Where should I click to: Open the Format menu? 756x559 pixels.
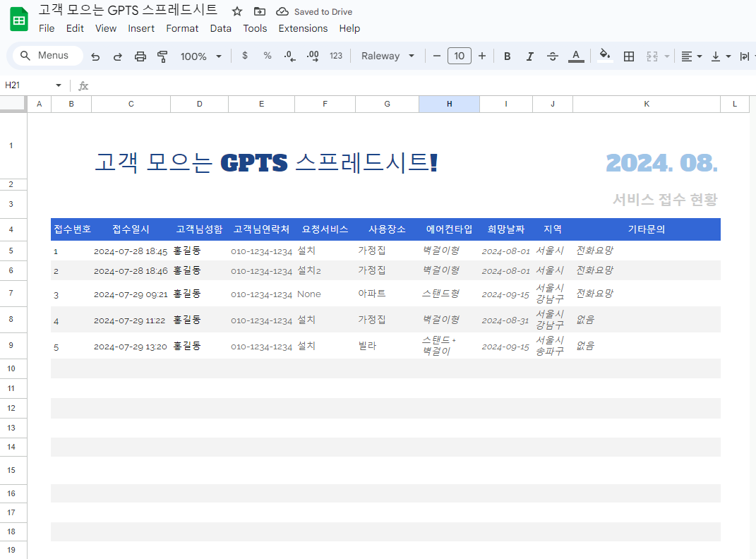(x=182, y=28)
